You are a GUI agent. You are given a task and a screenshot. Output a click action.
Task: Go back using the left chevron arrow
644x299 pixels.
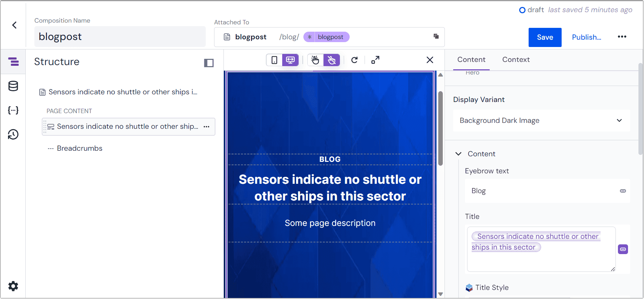pyautogui.click(x=14, y=25)
